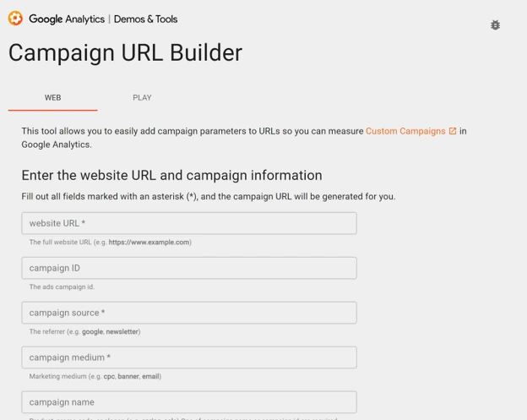The height and width of the screenshot is (420, 527).
Task: Click the Google Analytics logo icon
Action: [15, 19]
